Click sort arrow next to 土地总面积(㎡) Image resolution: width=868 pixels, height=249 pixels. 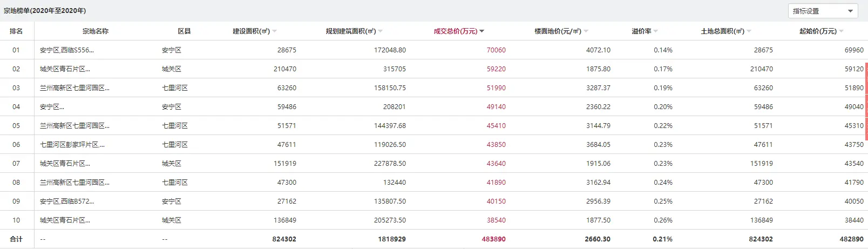click(749, 31)
